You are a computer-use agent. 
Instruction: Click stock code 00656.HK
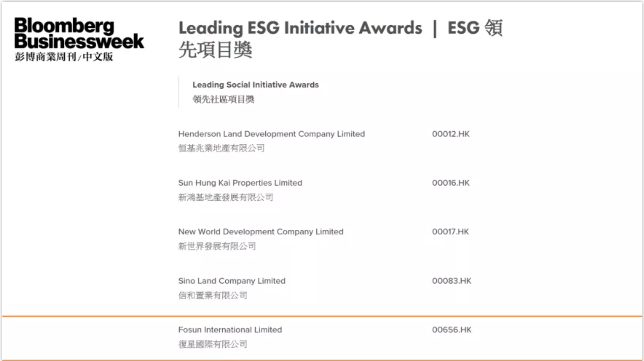tap(452, 330)
